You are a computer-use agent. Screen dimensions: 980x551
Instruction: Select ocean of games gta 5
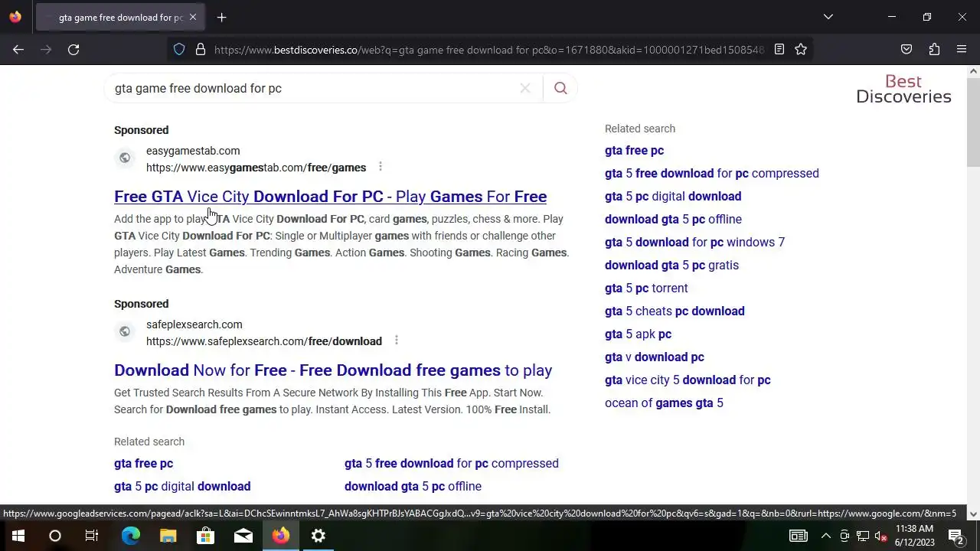tap(664, 403)
